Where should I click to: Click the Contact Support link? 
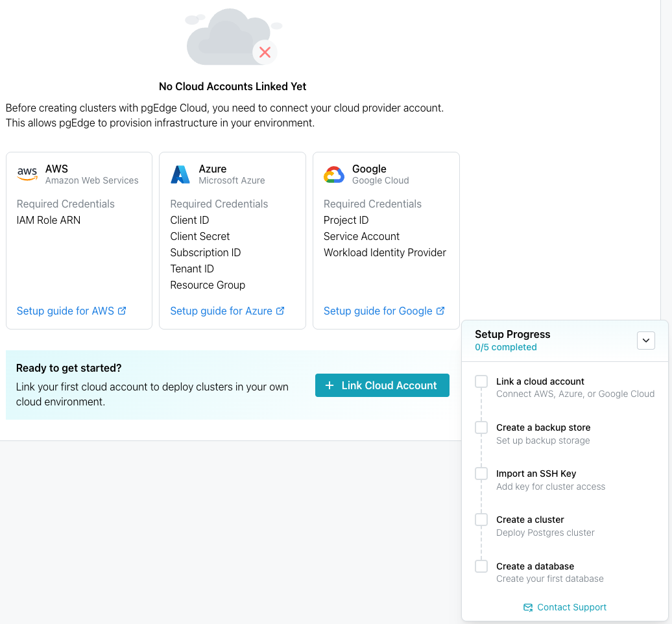(571, 607)
